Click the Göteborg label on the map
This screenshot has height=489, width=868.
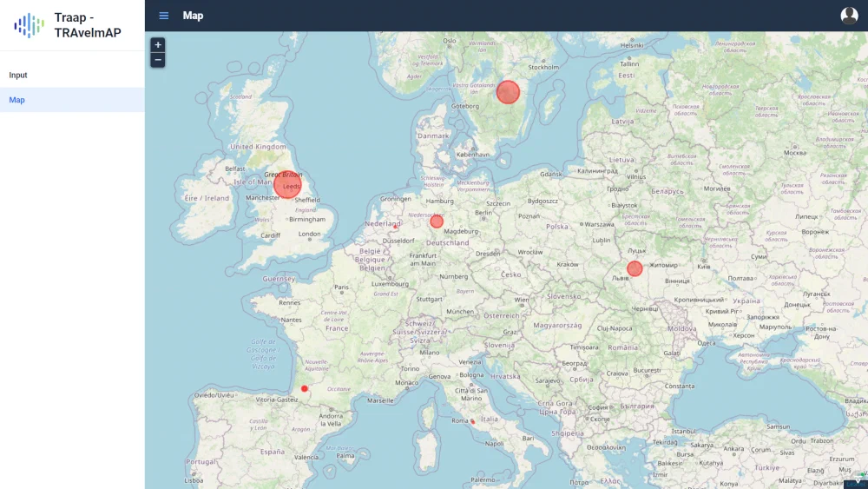465,106
